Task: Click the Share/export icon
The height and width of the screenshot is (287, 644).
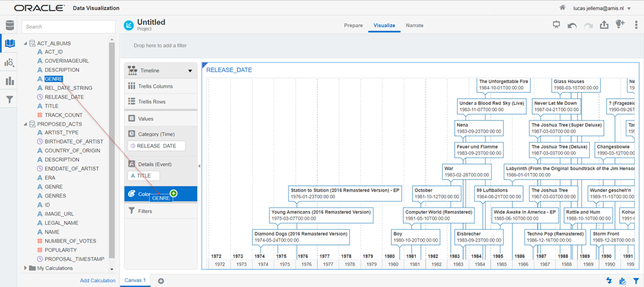Action: tap(604, 25)
